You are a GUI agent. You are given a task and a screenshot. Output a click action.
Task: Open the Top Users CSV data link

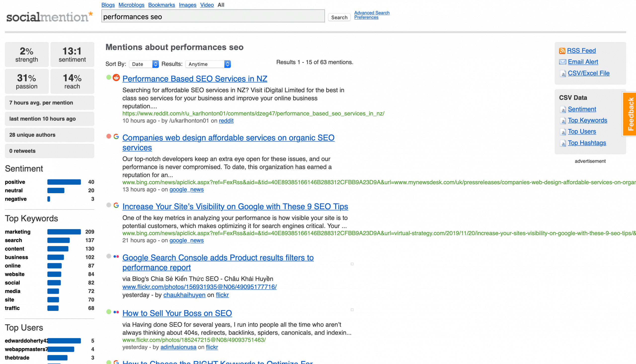(582, 132)
